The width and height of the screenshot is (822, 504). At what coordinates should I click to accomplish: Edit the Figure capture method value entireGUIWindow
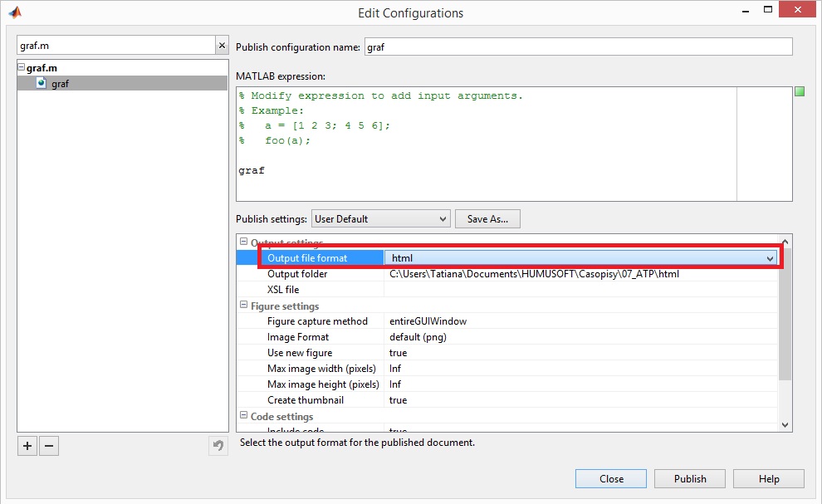pyautogui.click(x=428, y=321)
